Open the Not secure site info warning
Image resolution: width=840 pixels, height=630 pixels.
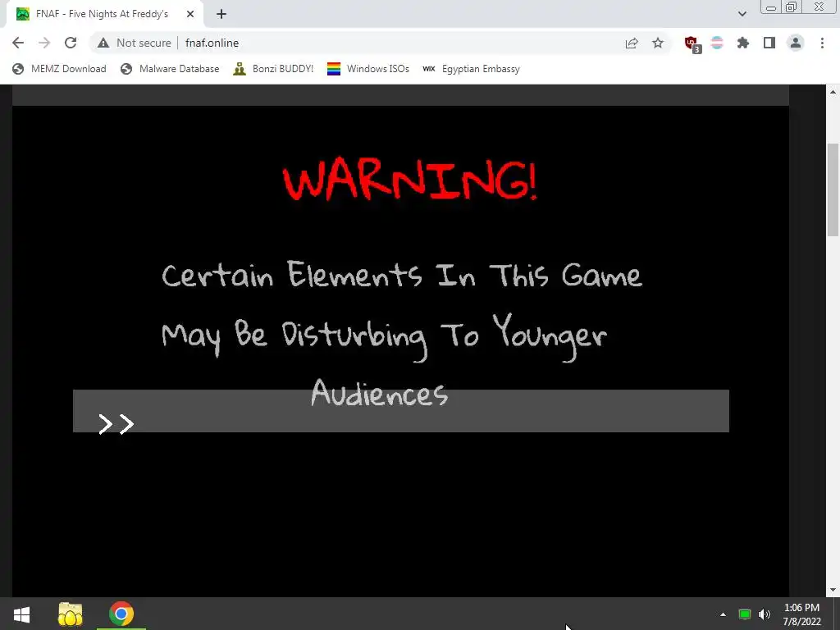(134, 43)
